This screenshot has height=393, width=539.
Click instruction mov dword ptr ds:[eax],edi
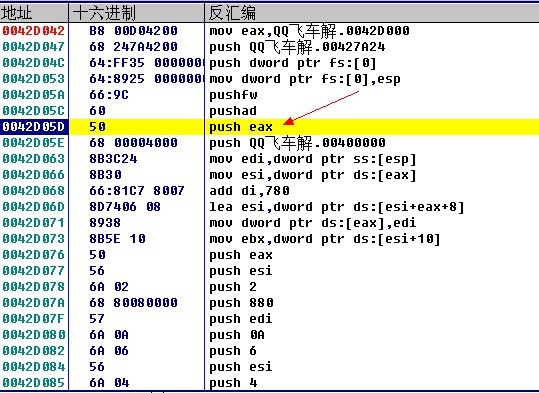point(313,223)
